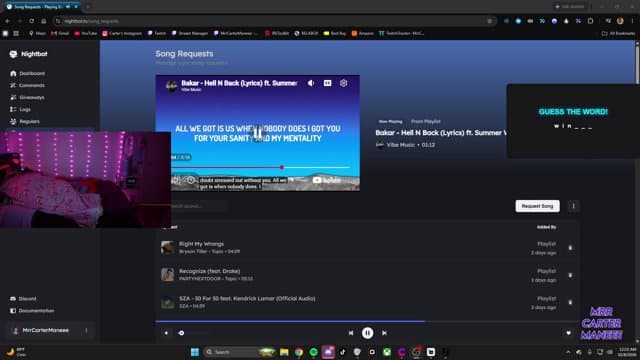Skip to the previous song

(351, 333)
